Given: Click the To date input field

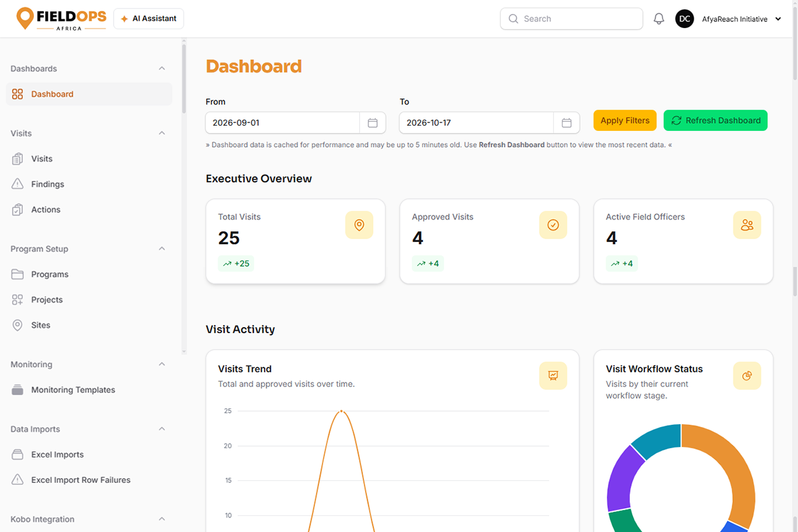Looking at the screenshot, I should click(x=476, y=123).
